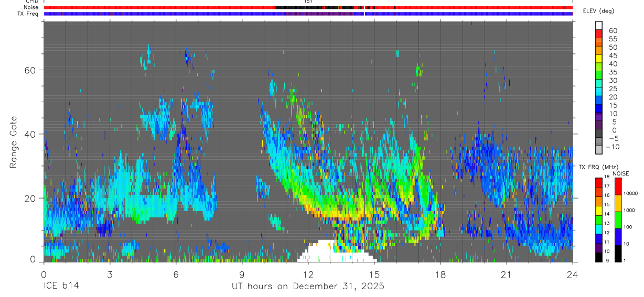This screenshot has width=644, height=297.
Task: Click the TX frequency label 18
Action: point(608,178)
